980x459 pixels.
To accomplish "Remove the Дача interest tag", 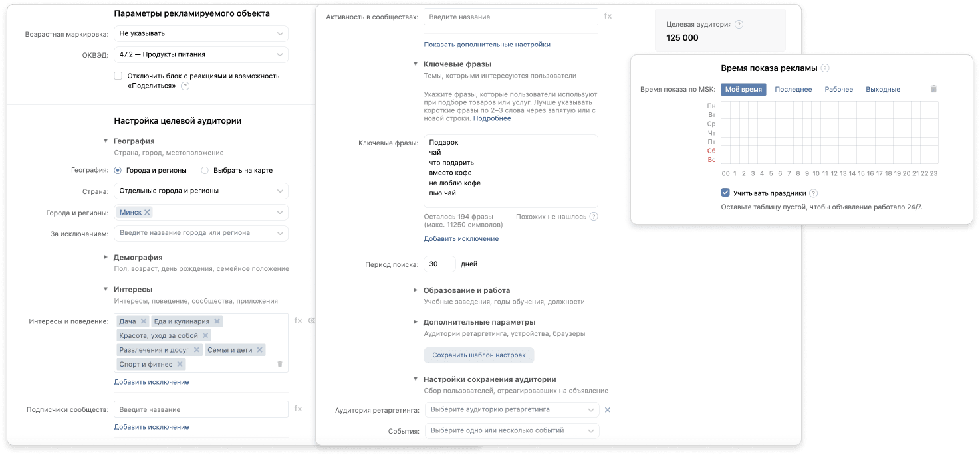I will click(x=142, y=321).
